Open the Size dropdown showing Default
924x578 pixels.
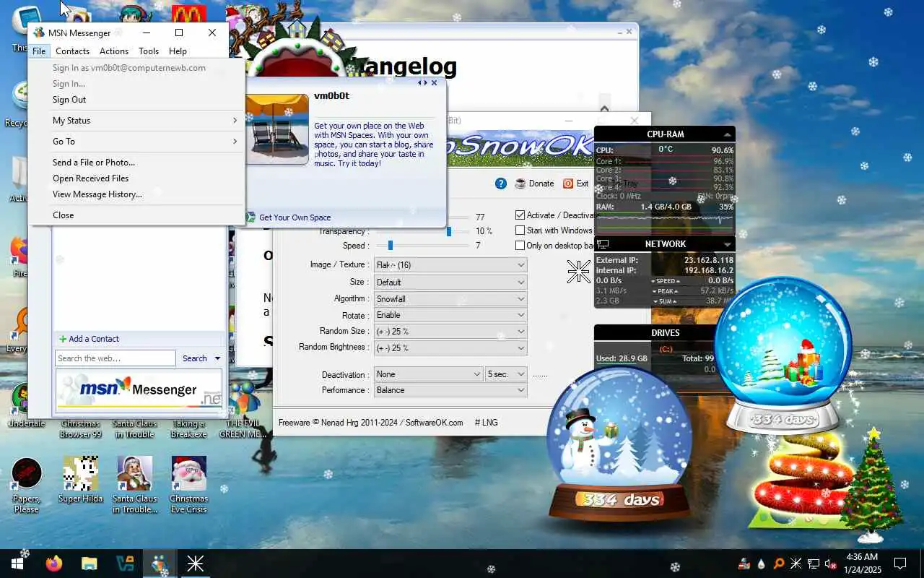[450, 282]
